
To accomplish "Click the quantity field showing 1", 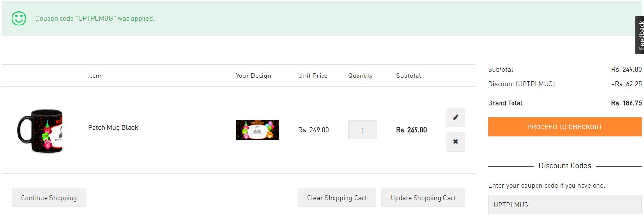I will (362, 130).
